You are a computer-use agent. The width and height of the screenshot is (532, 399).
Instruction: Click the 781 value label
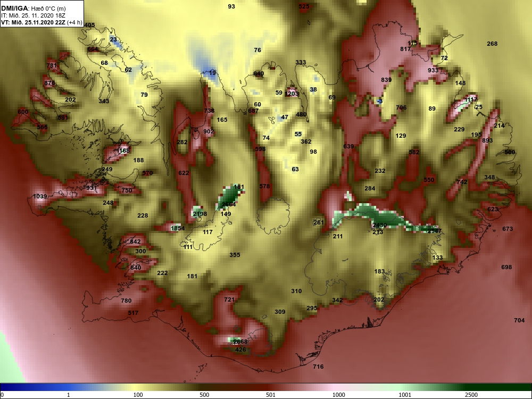(52, 65)
